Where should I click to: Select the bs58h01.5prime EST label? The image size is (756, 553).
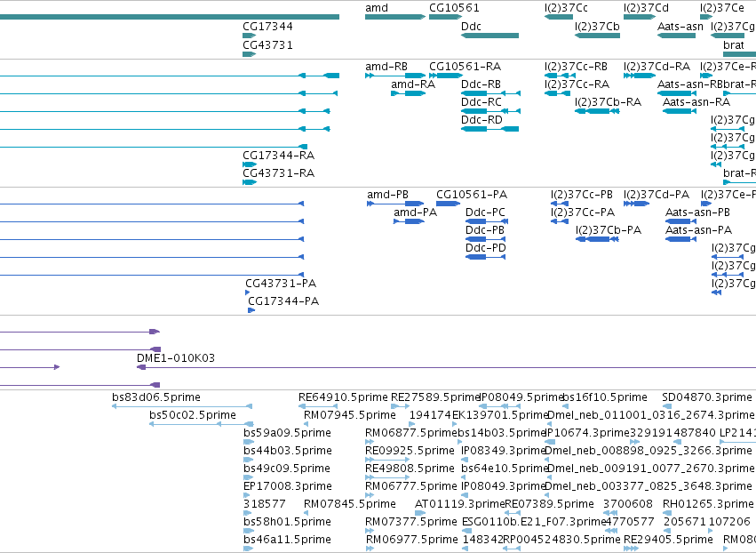(x=287, y=522)
